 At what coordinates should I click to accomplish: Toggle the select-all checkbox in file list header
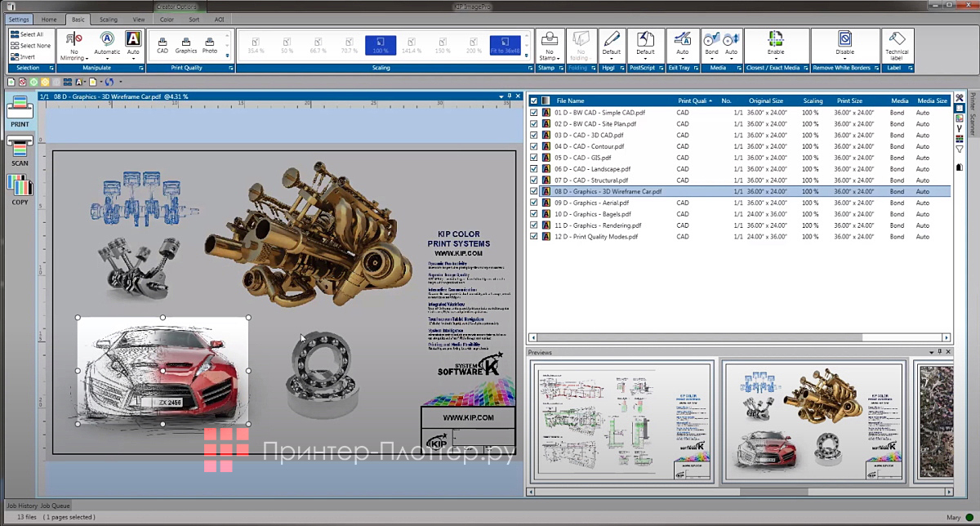pyautogui.click(x=534, y=100)
